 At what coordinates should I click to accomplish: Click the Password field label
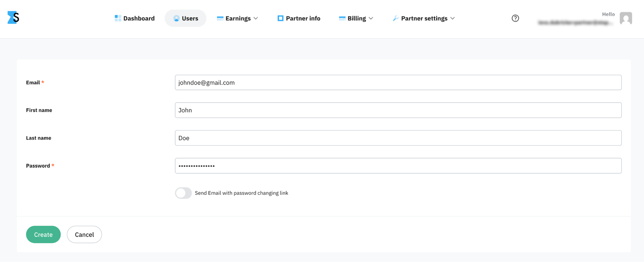38,166
